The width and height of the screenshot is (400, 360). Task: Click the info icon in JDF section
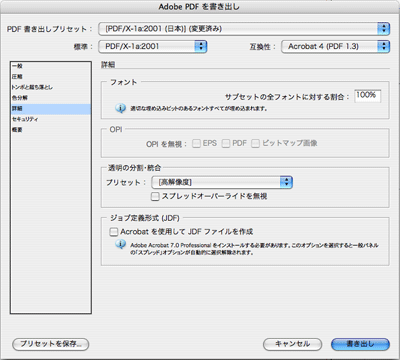(x=120, y=244)
